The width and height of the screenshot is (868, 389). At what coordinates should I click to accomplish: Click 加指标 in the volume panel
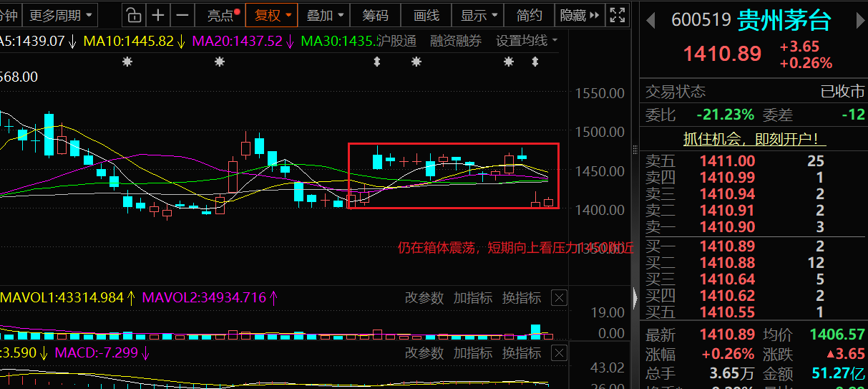(473, 298)
